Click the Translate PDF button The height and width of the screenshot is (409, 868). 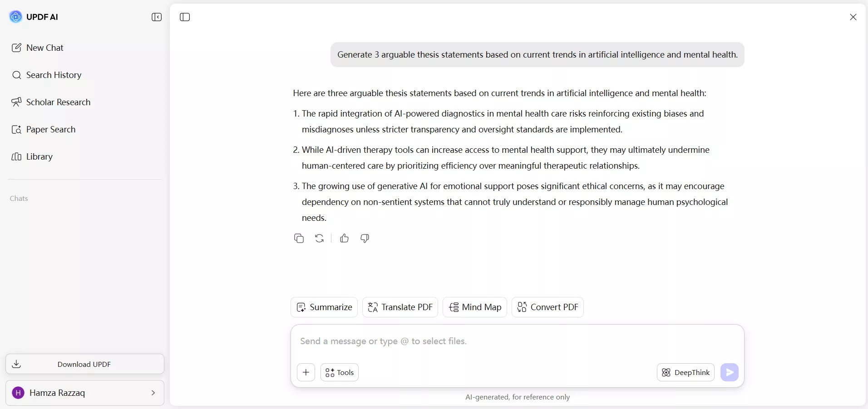[x=400, y=307]
